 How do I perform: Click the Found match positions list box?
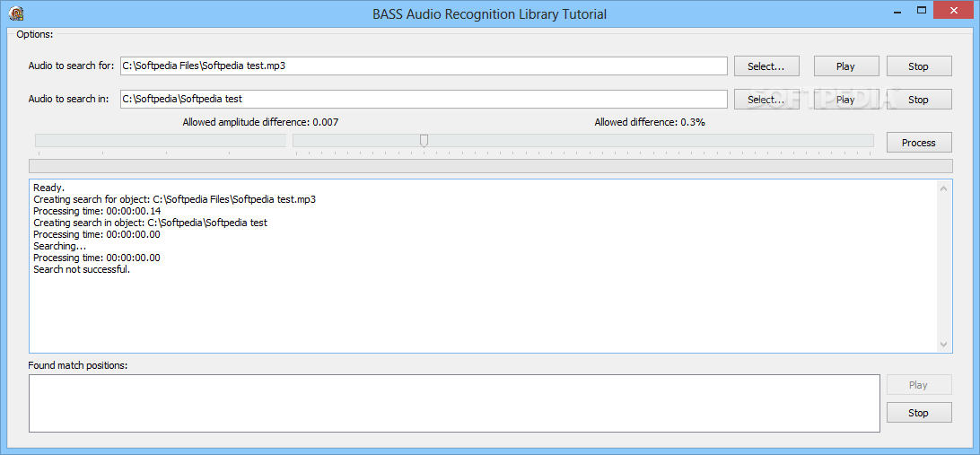click(x=454, y=403)
